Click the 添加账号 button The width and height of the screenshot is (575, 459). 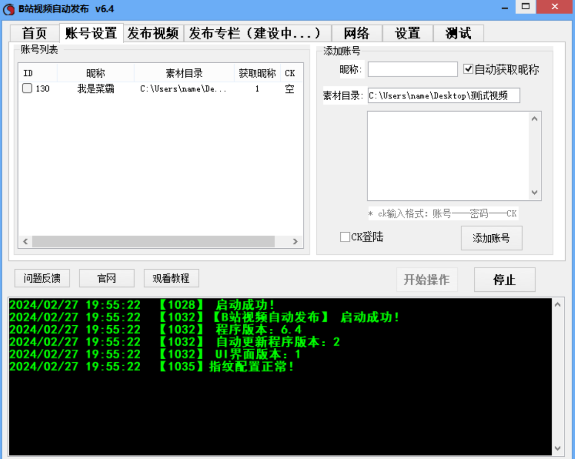click(x=491, y=238)
